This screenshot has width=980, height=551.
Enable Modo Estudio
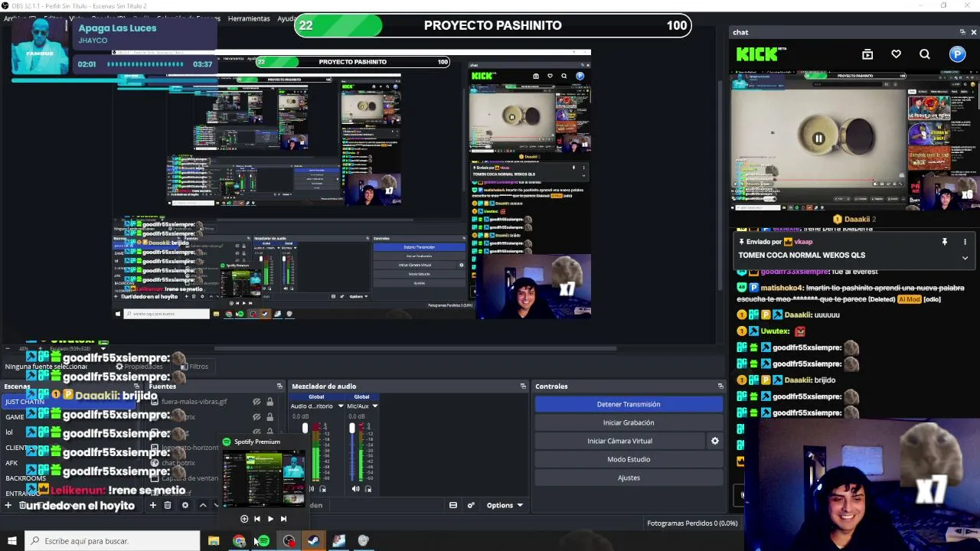(629, 459)
